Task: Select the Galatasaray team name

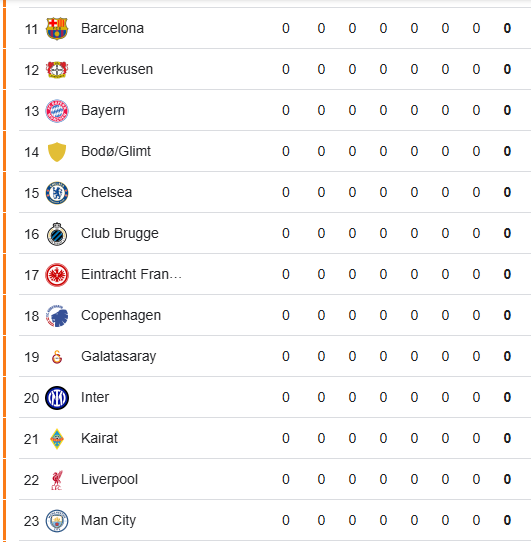Action: coord(119,356)
